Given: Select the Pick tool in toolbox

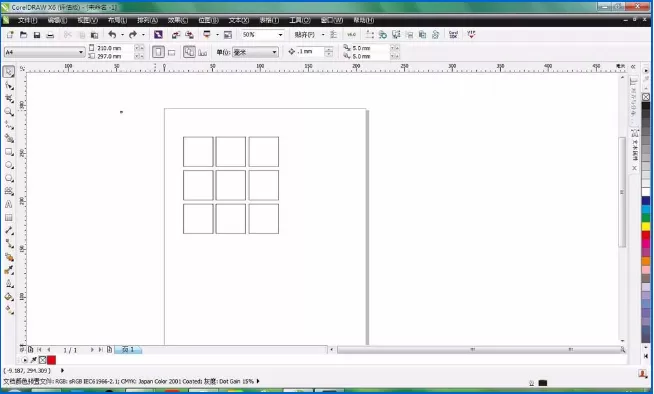Looking at the screenshot, I should [x=9, y=72].
